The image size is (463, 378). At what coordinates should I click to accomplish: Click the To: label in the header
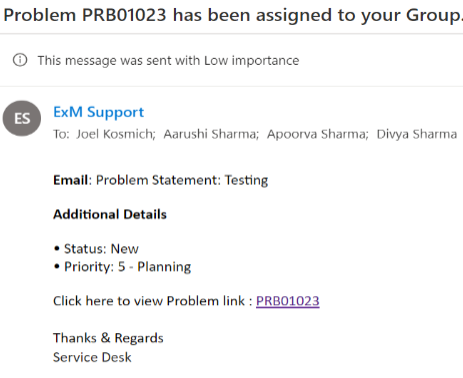click(61, 134)
